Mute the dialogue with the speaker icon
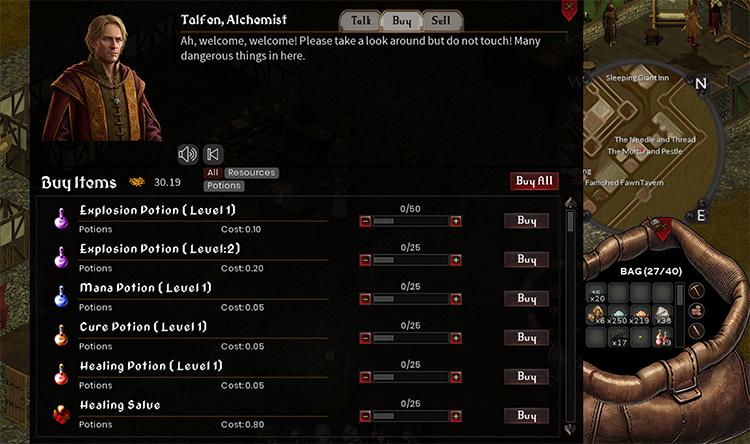This screenshot has height=444, width=750. pyautogui.click(x=188, y=154)
